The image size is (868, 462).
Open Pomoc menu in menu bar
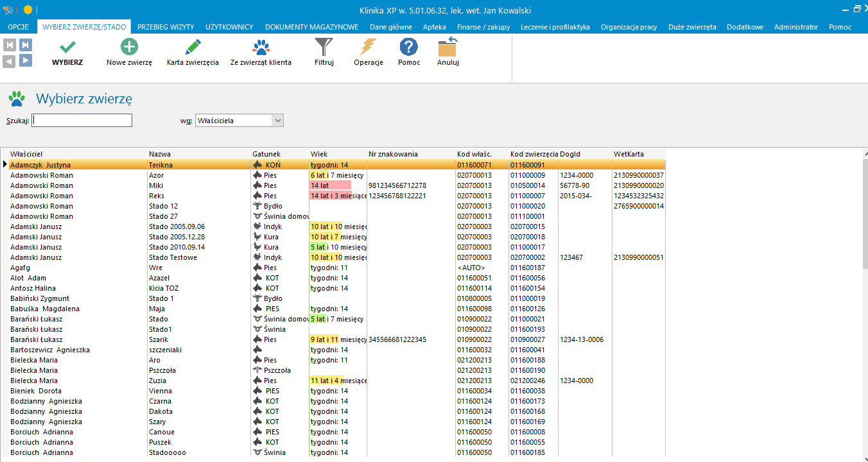(x=840, y=27)
